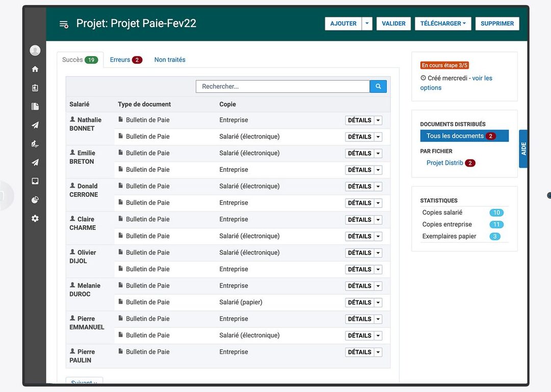Click the magnifier search button
The image size is (551, 392).
[378, 87]
